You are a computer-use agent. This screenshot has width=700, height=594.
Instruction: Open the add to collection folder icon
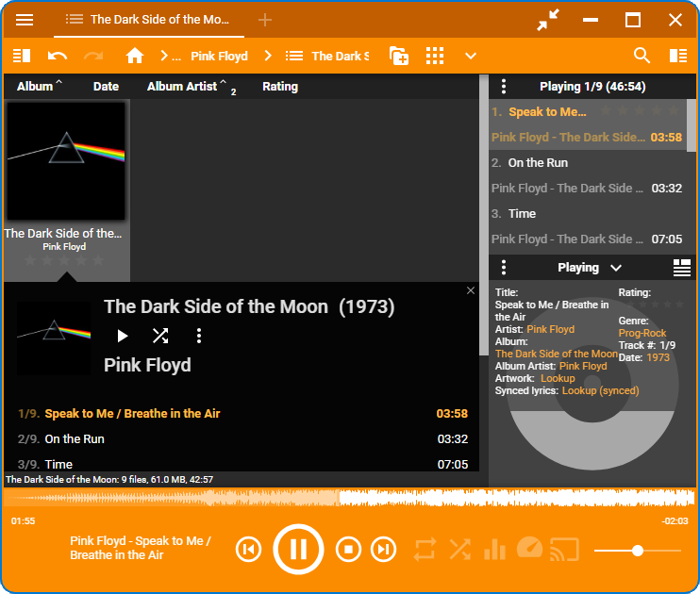399,56
